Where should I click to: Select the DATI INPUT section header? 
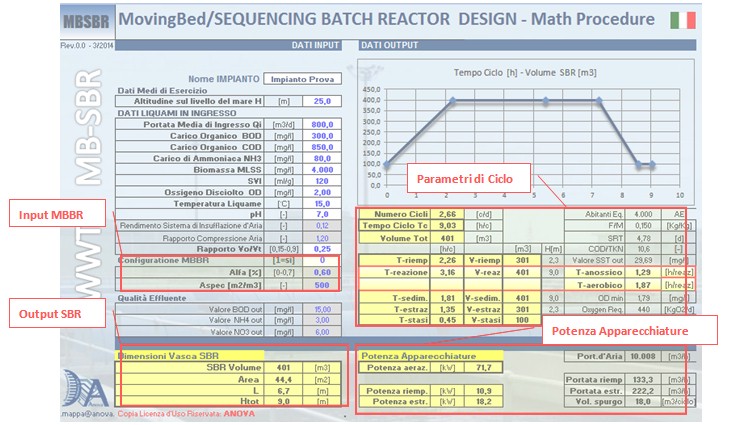tap(317, 45)
